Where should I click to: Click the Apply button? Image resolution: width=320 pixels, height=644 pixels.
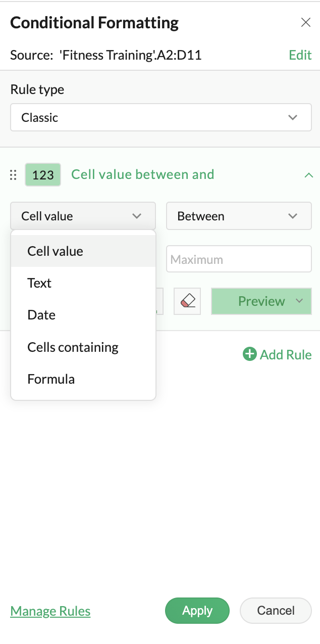(197, 611)
